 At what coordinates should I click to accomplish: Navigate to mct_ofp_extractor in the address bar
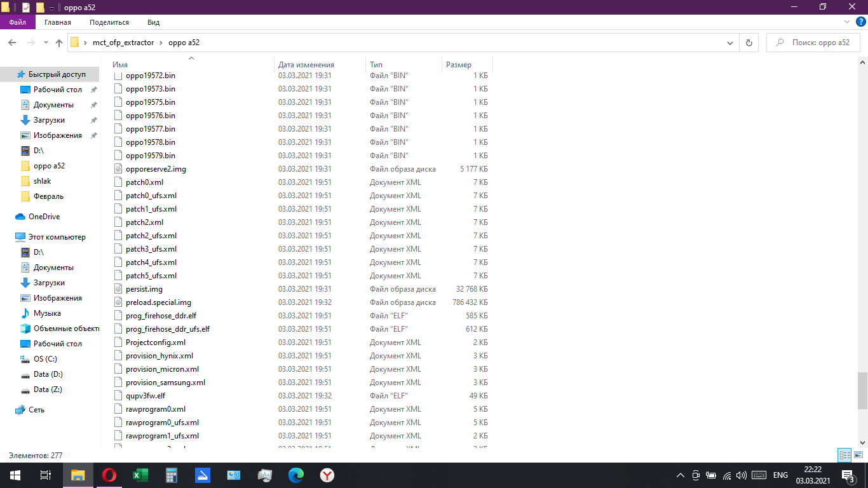coord(123,43)
